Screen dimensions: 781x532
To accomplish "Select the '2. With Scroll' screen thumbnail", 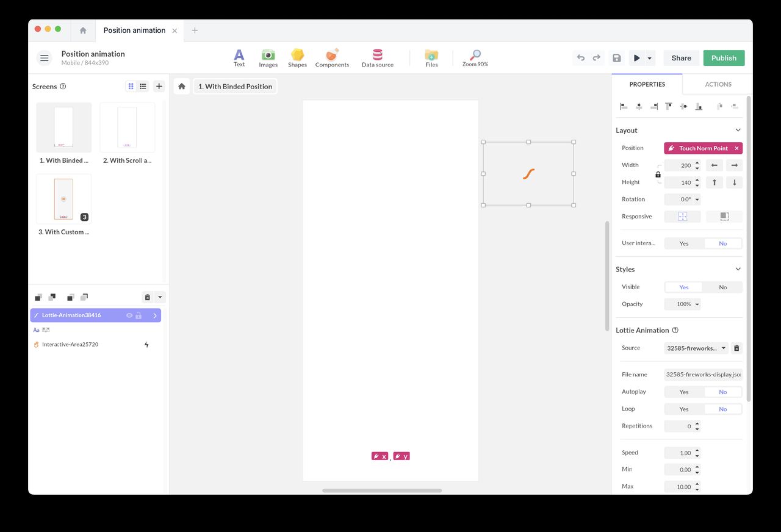I will tap(127, 127).
